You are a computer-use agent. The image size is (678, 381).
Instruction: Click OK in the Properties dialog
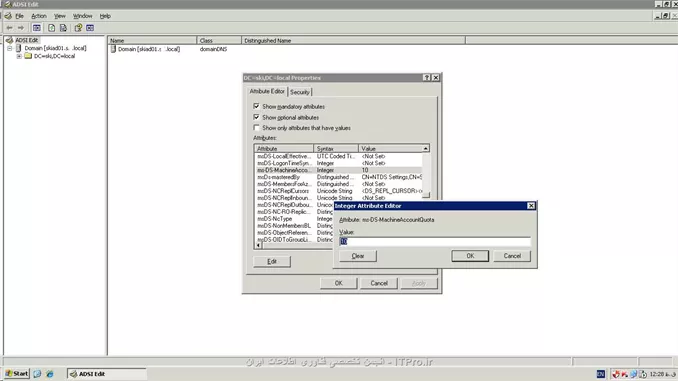(x=339, y=283)
